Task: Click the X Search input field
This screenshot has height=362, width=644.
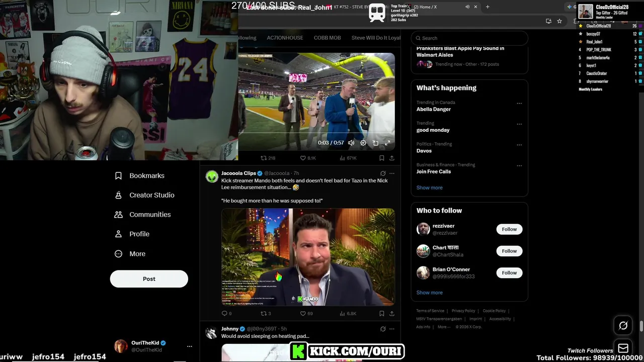Action: (x=469, y=38)
